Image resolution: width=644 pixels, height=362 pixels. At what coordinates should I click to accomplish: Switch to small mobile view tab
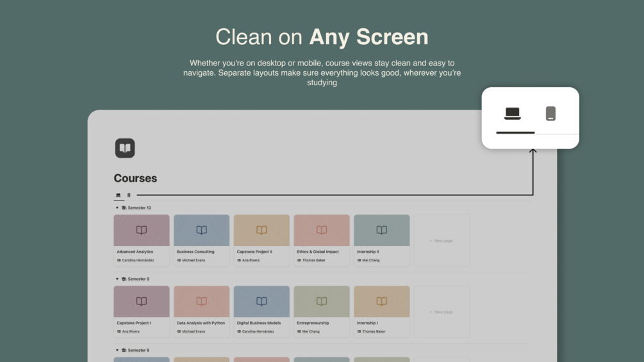pos(129,195)
